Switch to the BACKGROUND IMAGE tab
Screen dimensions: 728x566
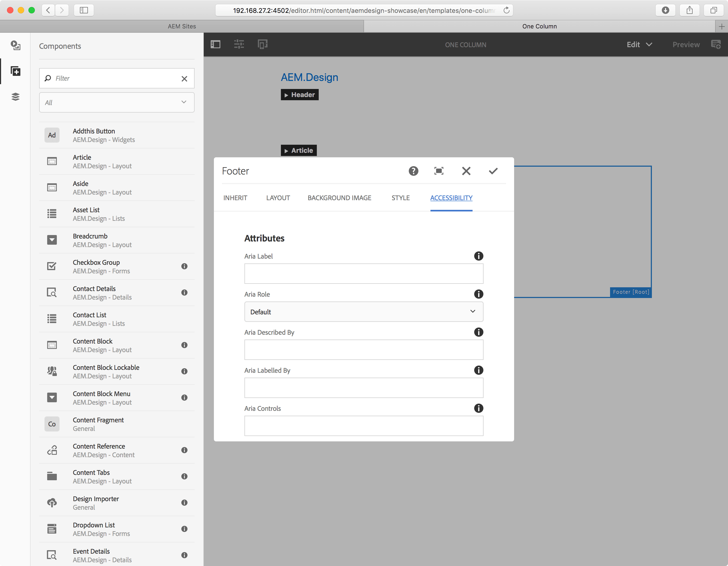339,198
